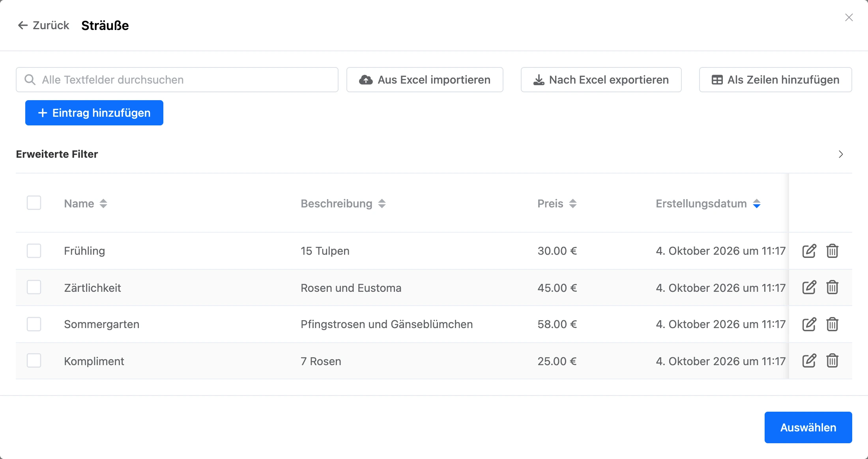This screenshot has height=459, width=868.
Task: Sort by Preis column arrows
Action: 573,203
